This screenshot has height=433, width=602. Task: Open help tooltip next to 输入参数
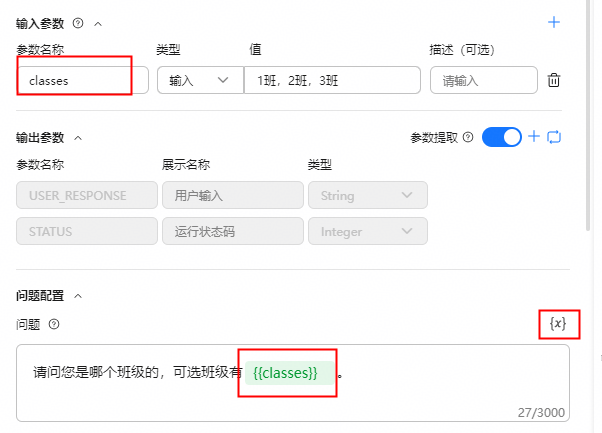(x=78, y=23)
